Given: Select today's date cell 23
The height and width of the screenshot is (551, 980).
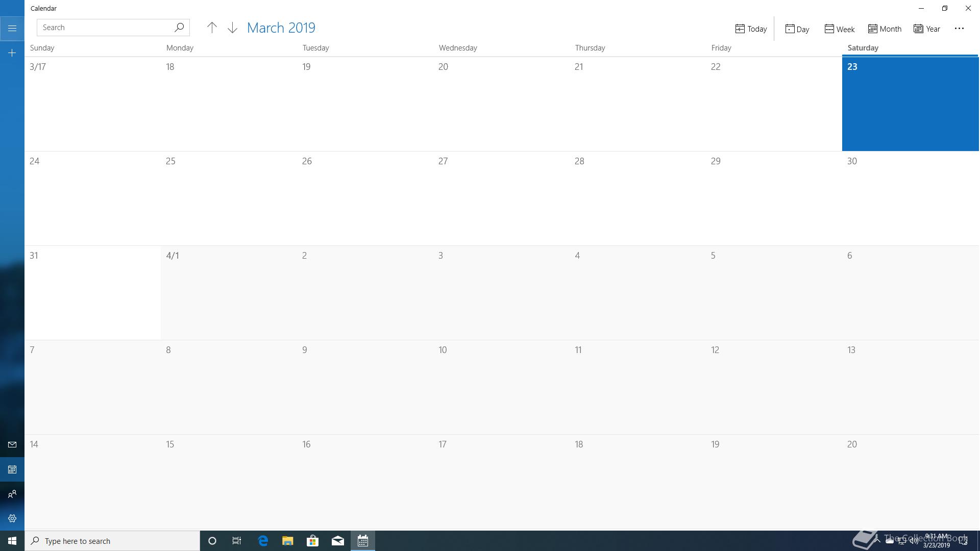Looking at the screenshot, I should [910, 104].
